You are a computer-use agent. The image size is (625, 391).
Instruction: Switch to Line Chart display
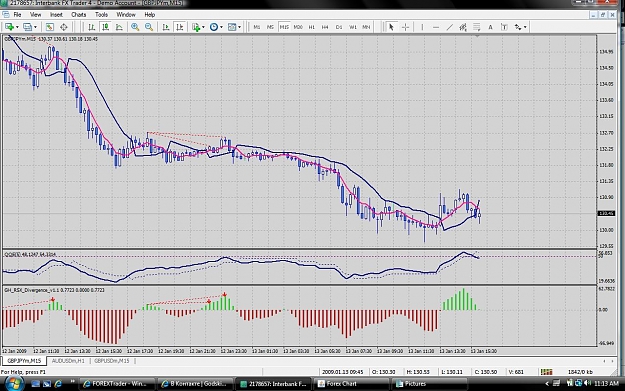[119, 27]
